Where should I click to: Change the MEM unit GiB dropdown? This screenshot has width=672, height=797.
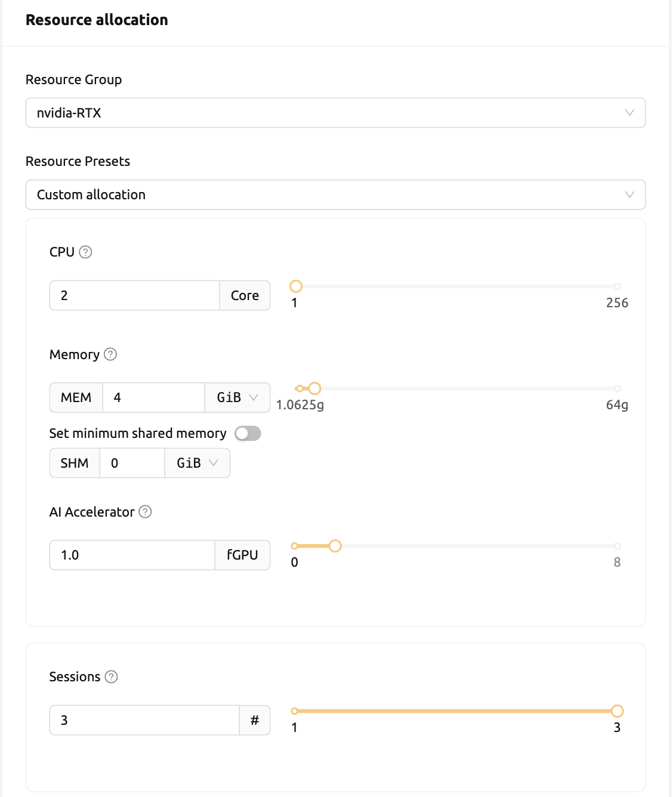tap(238, 397)
